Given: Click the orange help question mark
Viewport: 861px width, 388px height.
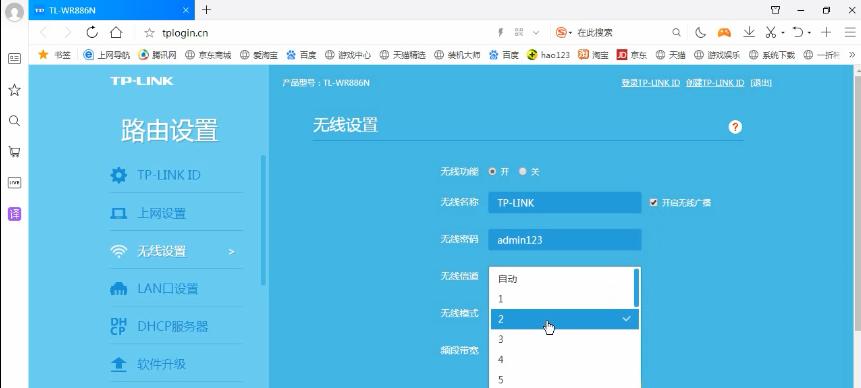Looking at the screenshot, I should pyautogui.click(x=735, y=127).
